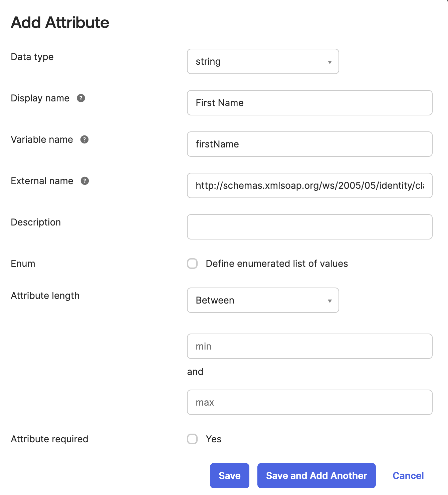
Task: Click the Yes label beside Attribute required
Action: tap(214, 439)
